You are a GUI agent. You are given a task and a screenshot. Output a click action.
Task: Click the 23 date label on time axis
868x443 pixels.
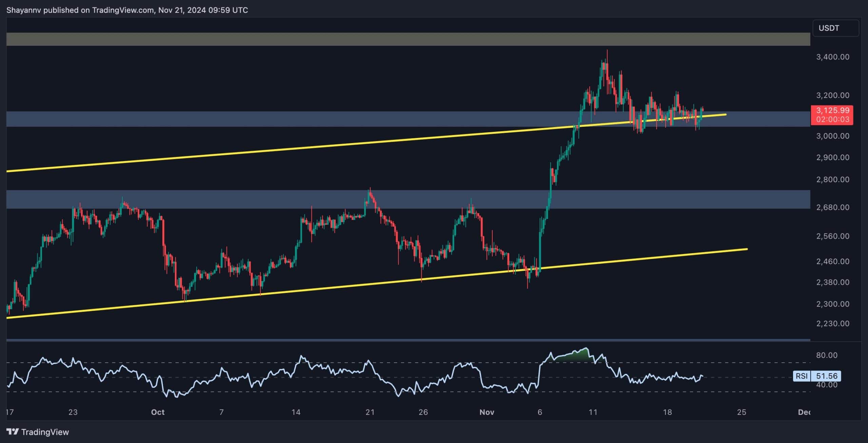(x=73, y=412)
